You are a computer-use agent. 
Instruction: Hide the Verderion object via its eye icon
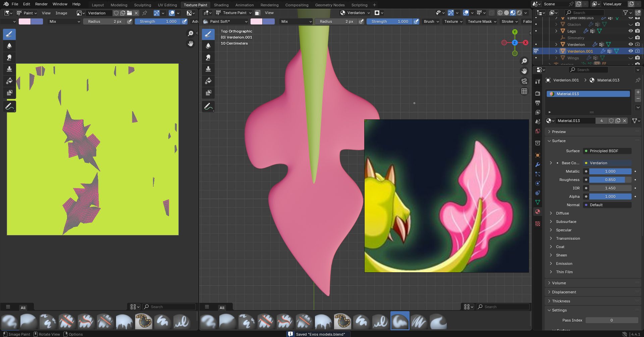pyautogui.click(x=631, y=44)
